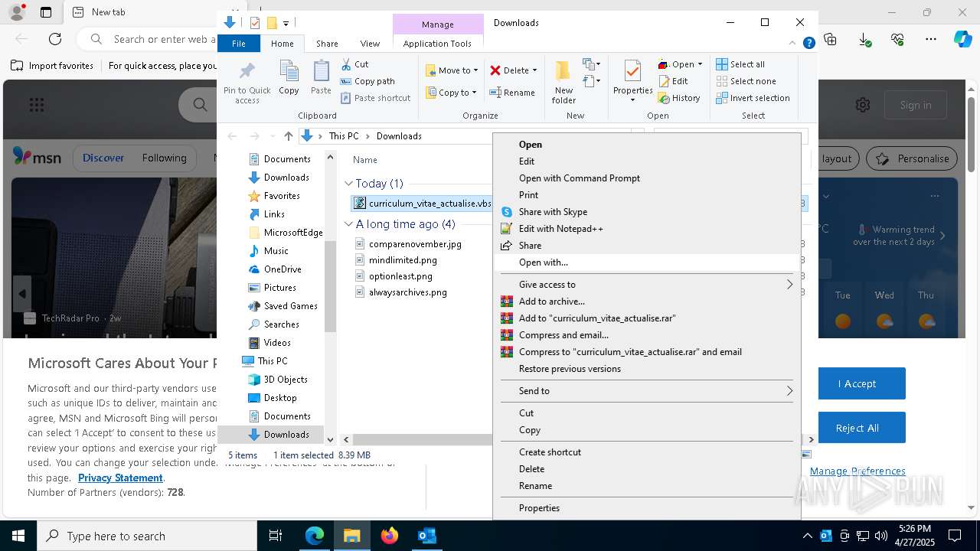Open Firefox from the taskbar

[x=390, y=536]
